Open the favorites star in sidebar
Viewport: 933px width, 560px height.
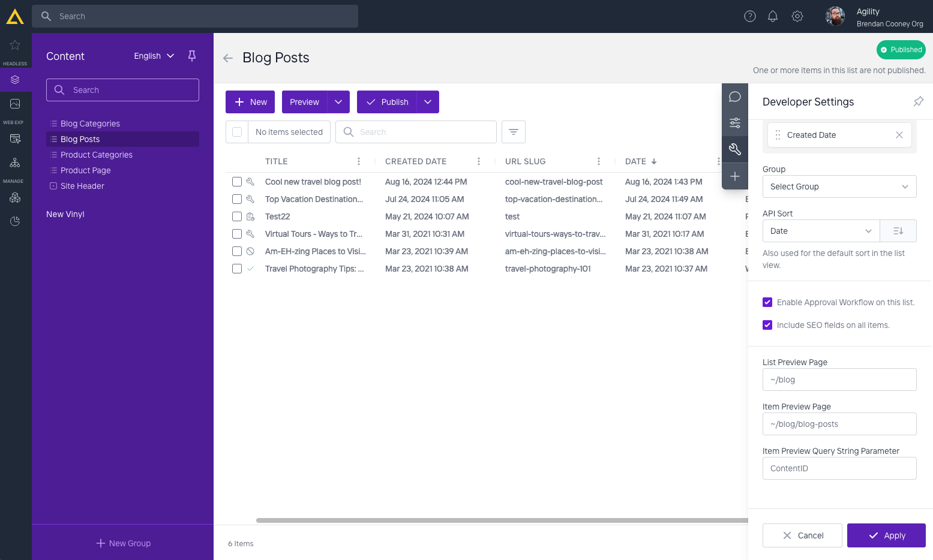(15, 45)
